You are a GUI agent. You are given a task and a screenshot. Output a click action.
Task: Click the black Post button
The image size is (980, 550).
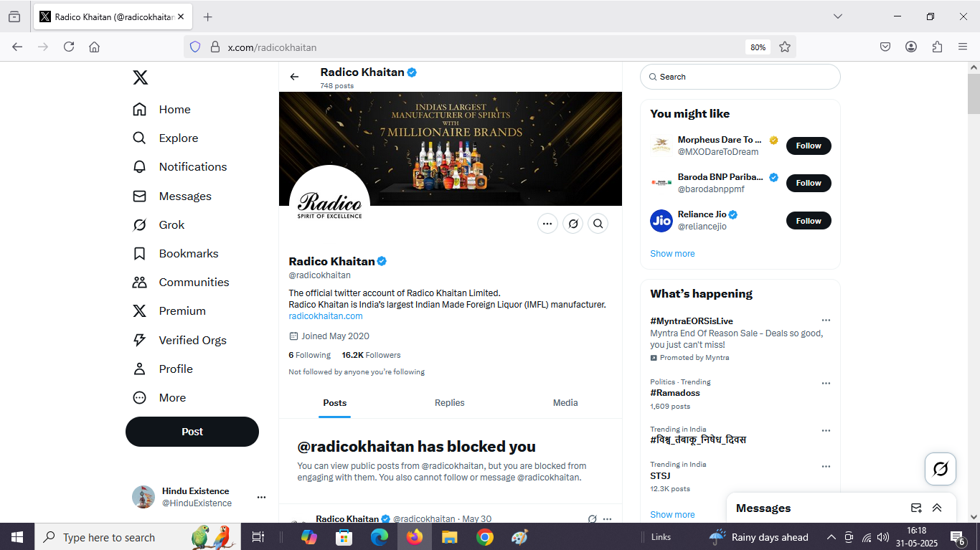192,432
